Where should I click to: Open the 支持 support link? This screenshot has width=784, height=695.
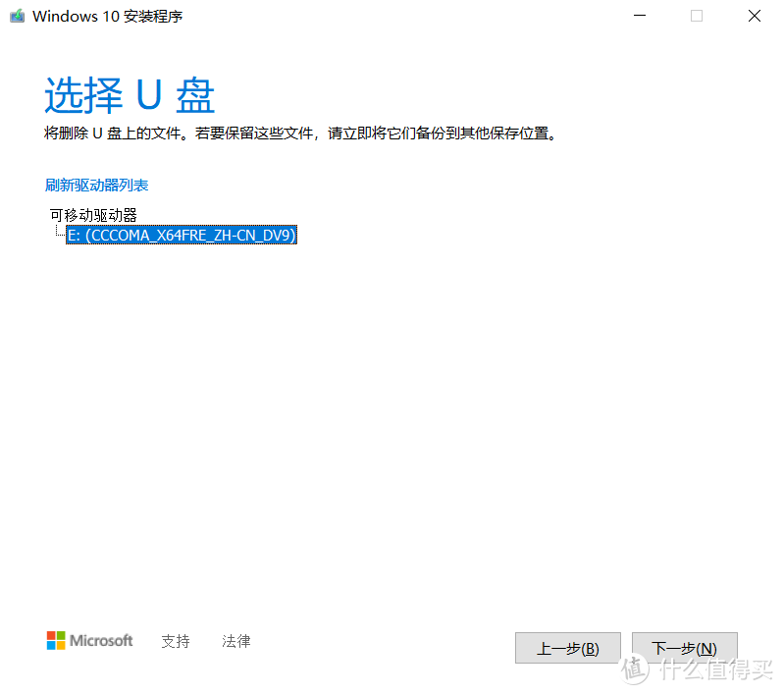pyautogui.click(x=176, y=641)
